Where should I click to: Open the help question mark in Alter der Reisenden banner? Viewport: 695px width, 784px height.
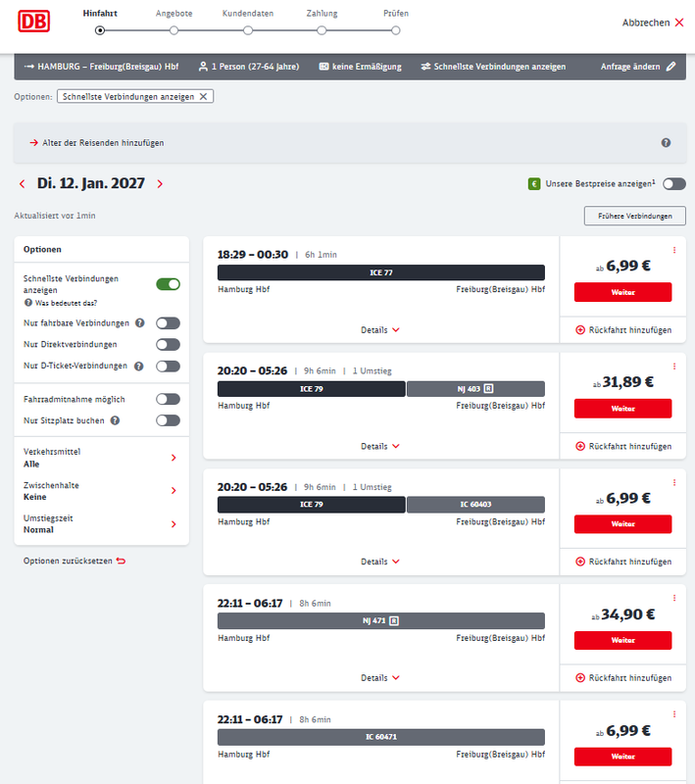coord(666,143)
